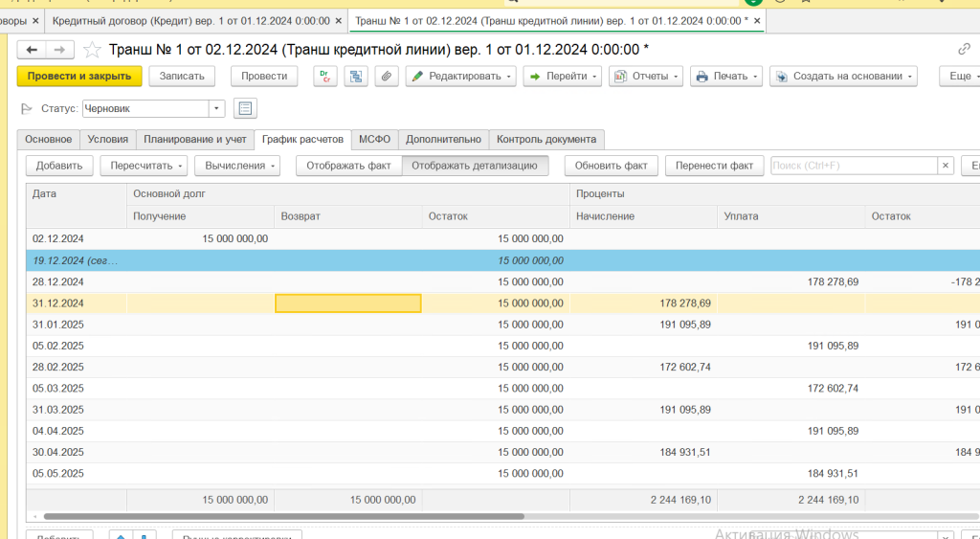The height and width of the screenshot is (539, 980).
Task: Open the document structure icon
Action: pos(356,77)
